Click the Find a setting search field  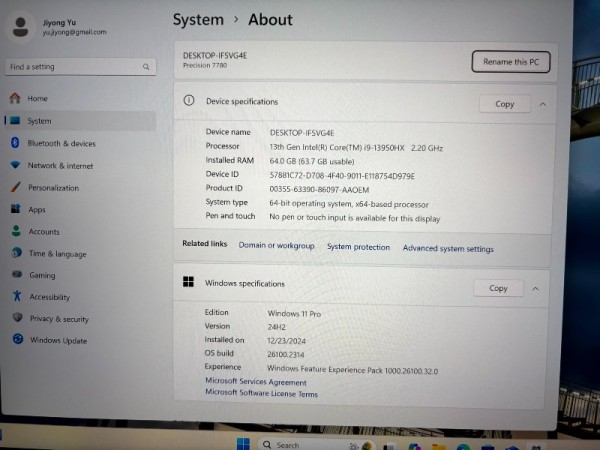click(x=80, y=67)
